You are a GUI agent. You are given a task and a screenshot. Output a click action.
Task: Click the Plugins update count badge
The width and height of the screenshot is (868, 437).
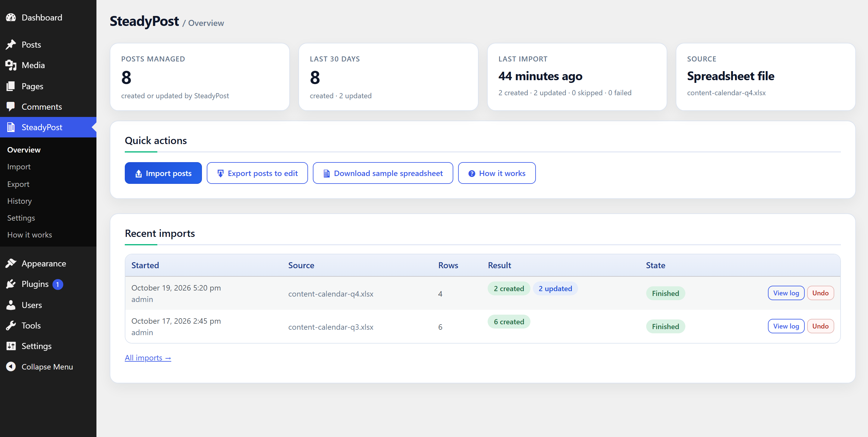pyautogui.click(x=58, y=285)
